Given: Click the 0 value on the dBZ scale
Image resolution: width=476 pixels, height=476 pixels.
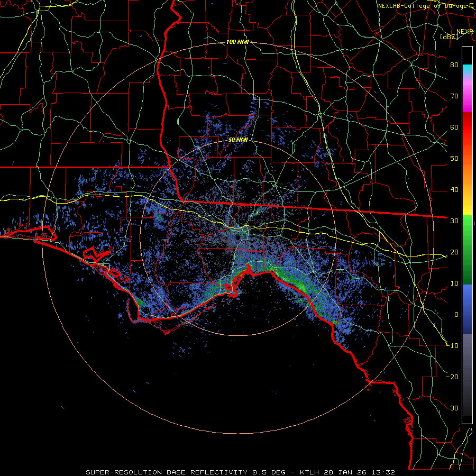Looking at the screenshot, I should [456, 315].
